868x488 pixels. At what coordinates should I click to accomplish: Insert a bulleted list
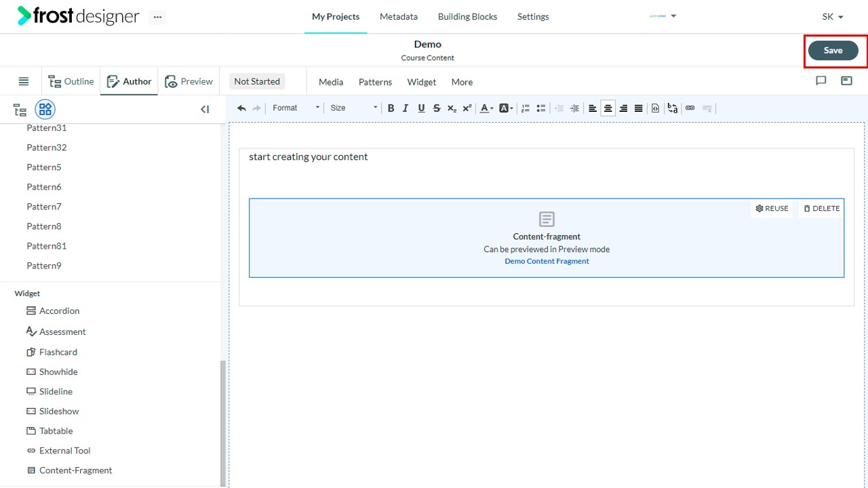(x=541, y=108)
